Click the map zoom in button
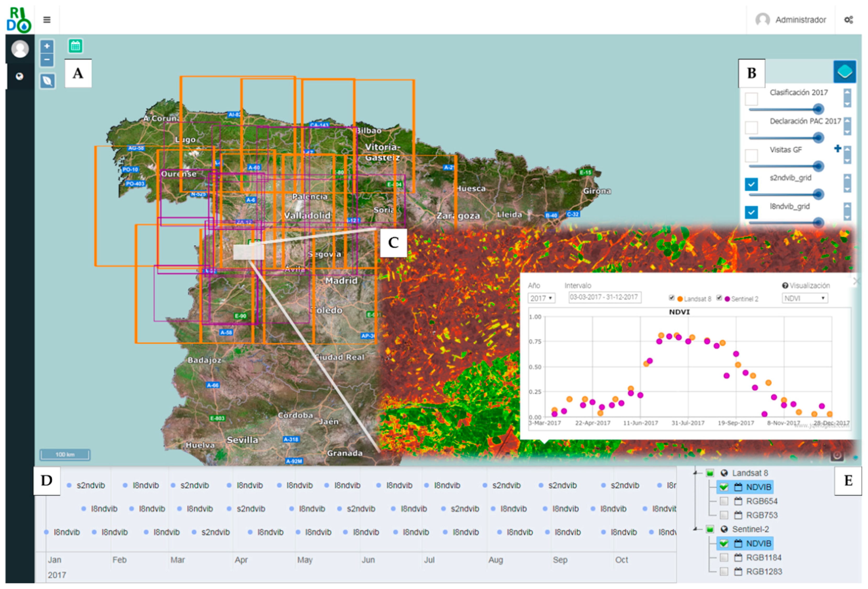 [x=47, y=46]
